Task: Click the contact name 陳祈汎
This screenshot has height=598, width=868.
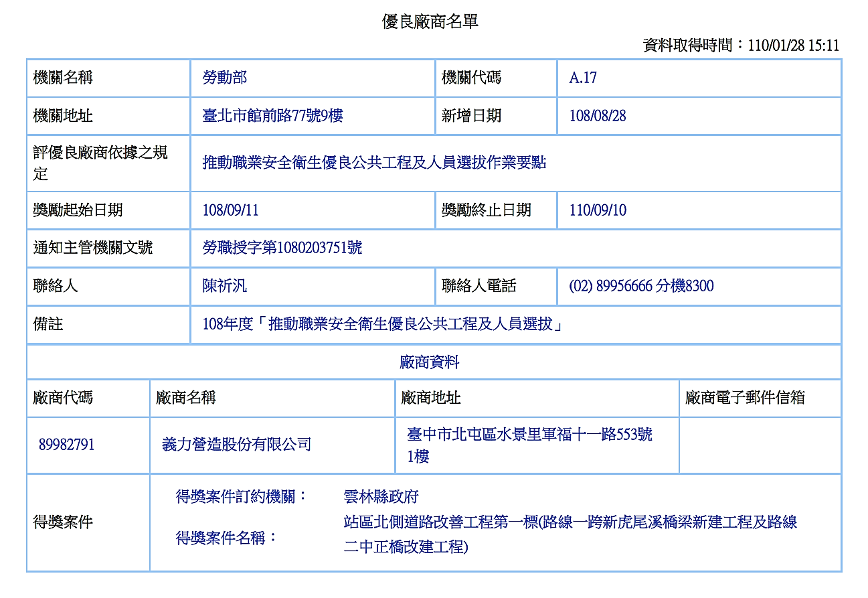Action: (225, 286)
